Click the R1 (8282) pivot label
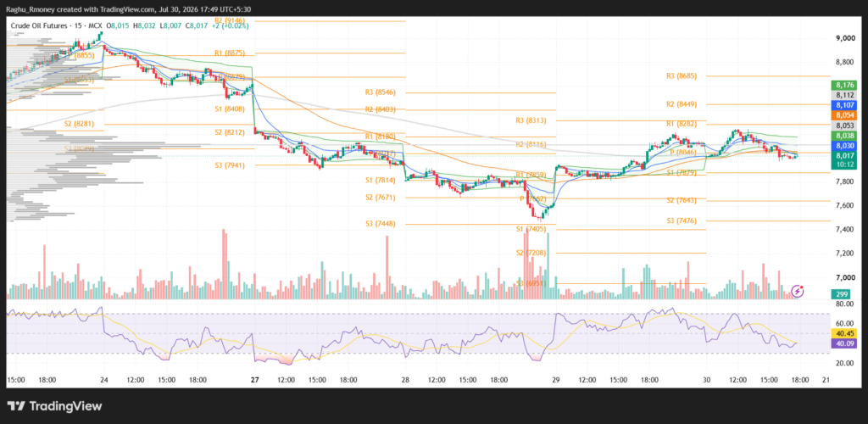The height and width of the screenshot is (424, 868). [682, 124]
